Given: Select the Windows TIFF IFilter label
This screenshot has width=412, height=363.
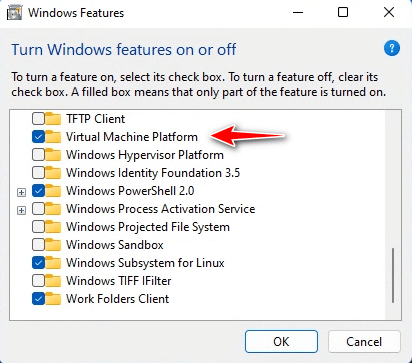Looking at the screenshot, I should [x=119, y=281].
